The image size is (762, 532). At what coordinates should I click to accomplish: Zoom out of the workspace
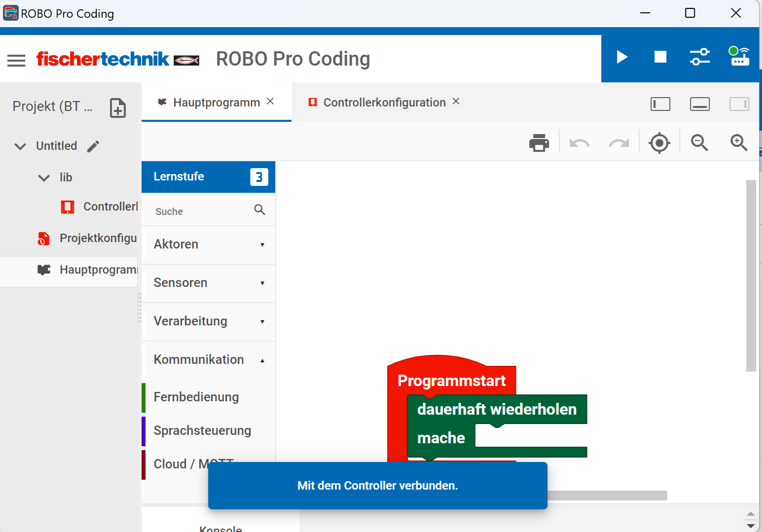pyautogui.click(x=699, y=142)
